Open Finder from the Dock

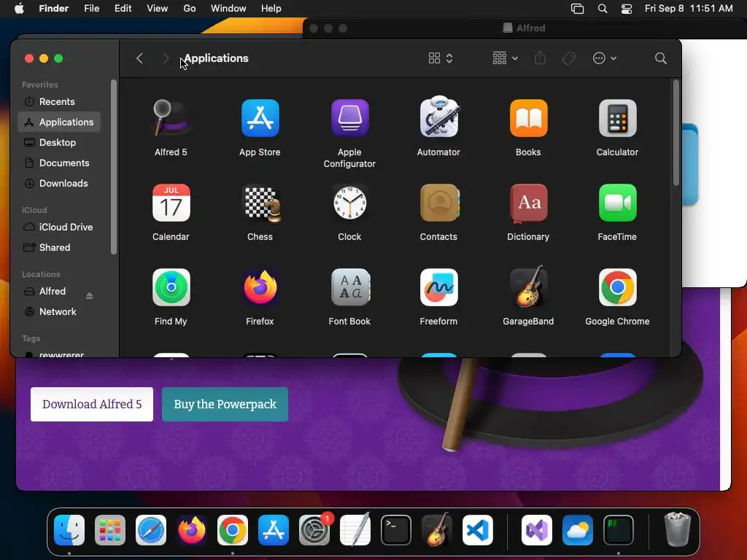69,530
